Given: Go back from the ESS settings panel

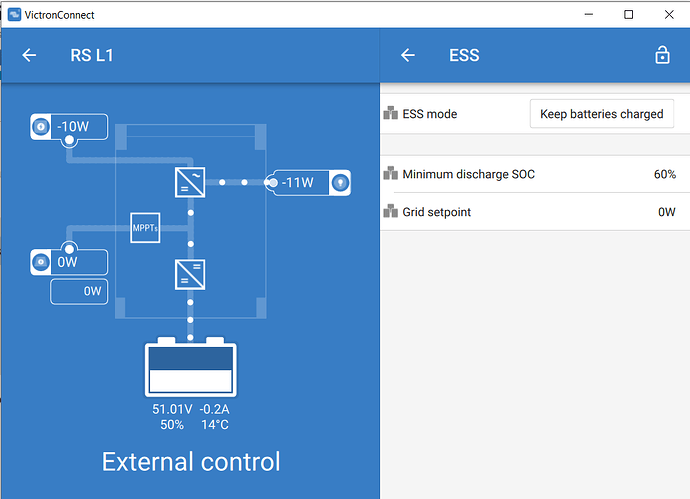Looking at the screenshot, I should pyautogui.click(x=408, y=55).
